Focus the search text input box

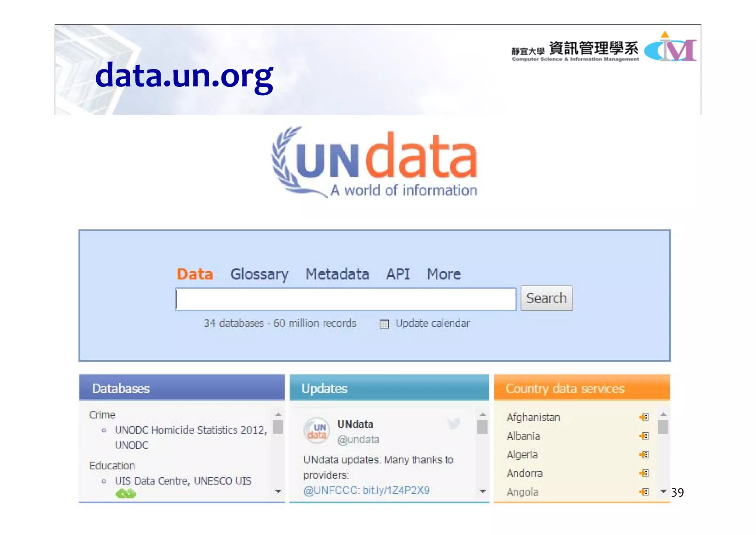coord(346,299)
